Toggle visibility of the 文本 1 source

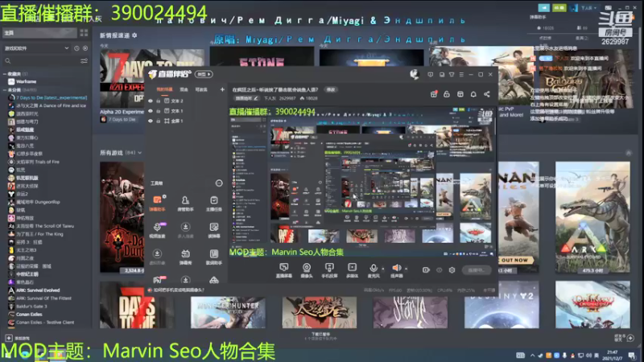pyautogui.click(x=151, y=111)
